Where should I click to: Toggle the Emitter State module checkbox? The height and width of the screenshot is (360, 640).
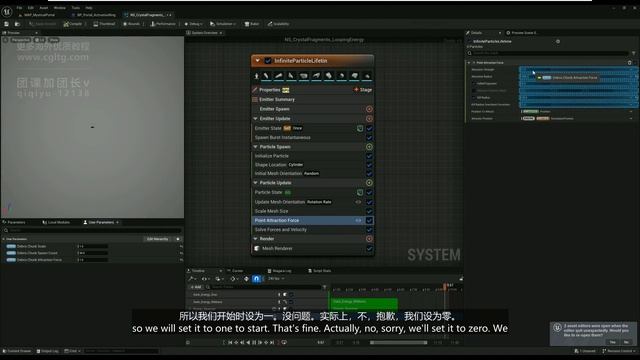[369, 128]
